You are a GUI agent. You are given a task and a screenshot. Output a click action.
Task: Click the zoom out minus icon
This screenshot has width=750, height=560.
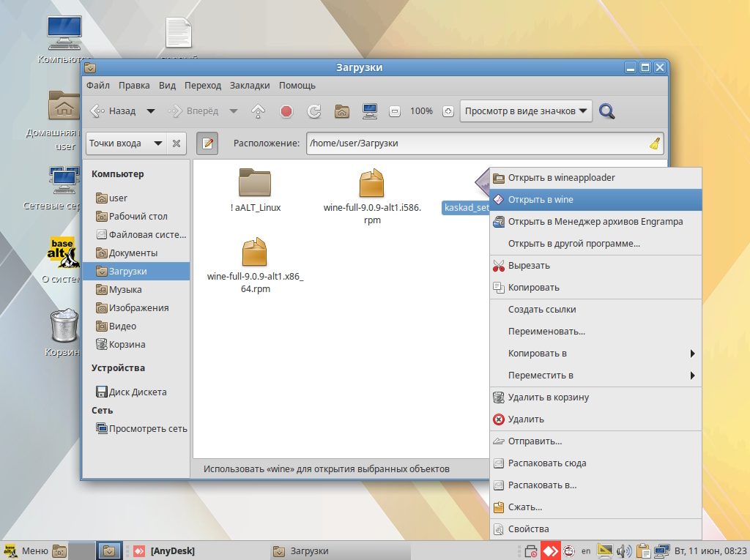point(395,111)
